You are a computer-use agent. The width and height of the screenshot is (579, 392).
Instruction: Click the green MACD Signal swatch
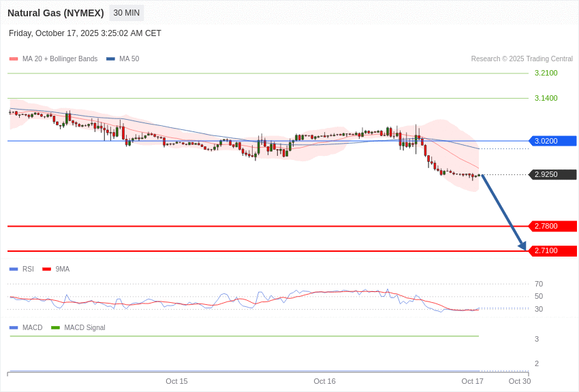coord(55,327)
